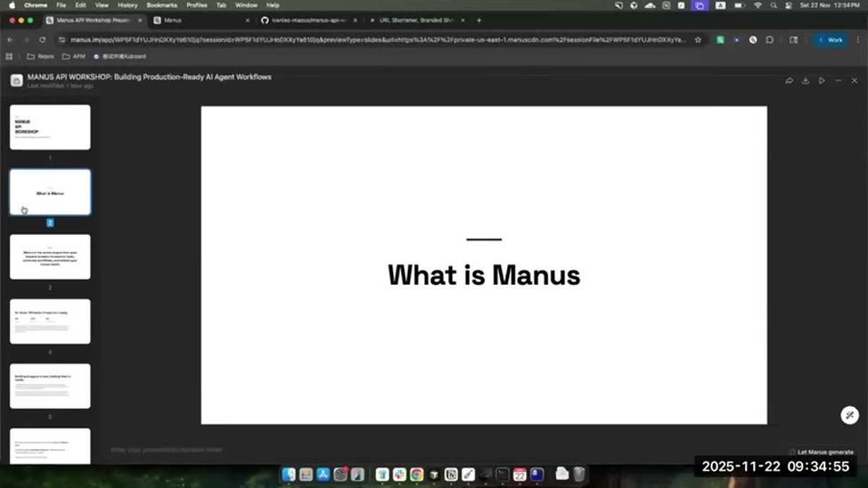Open the History menu

[x=127, y=5]
